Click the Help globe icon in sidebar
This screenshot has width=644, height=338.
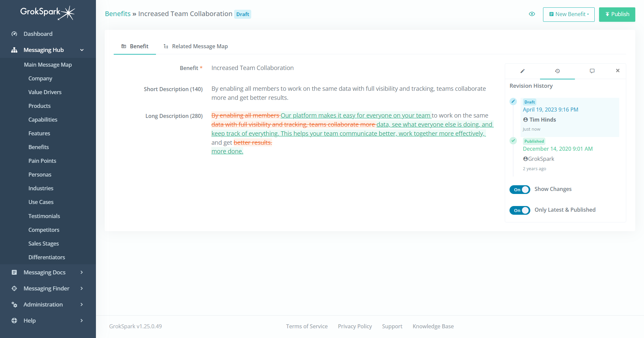(14, 321)
